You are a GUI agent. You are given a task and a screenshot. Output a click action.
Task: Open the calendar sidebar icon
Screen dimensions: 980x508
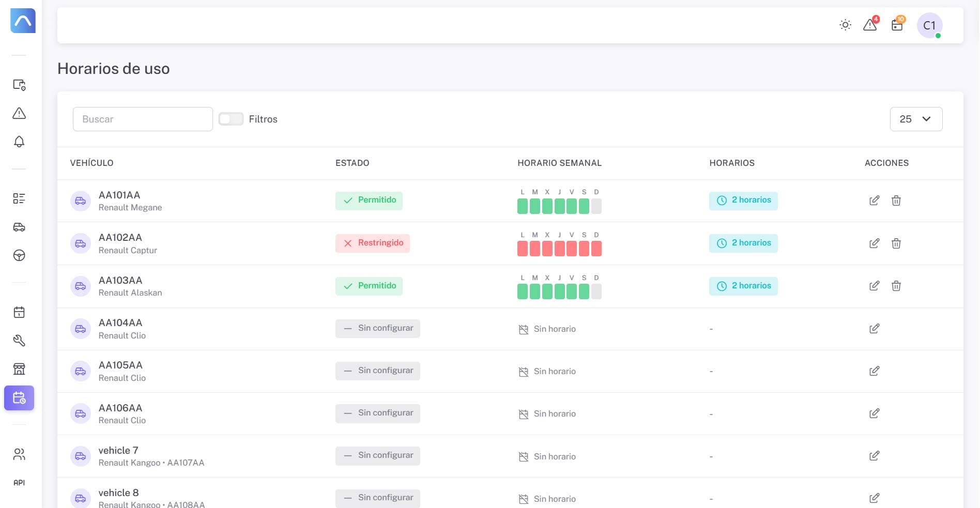[19, 312]
